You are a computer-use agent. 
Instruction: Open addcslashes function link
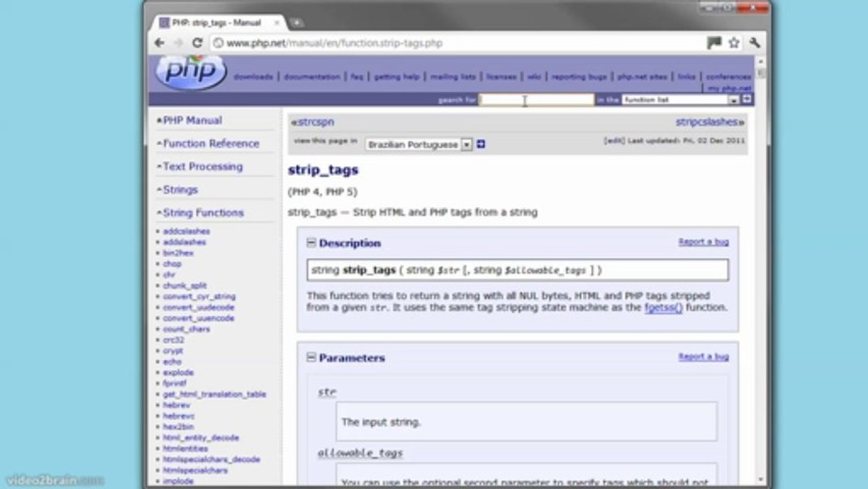click(x=186, y=232)
